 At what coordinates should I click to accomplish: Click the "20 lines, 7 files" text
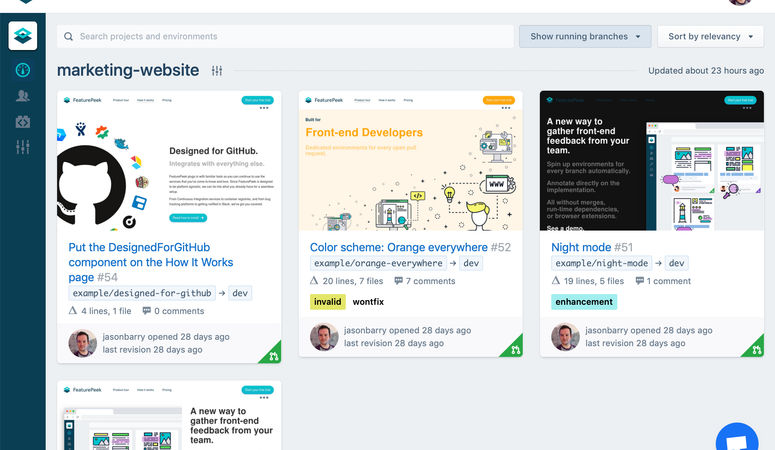click(x=353, y=281)
